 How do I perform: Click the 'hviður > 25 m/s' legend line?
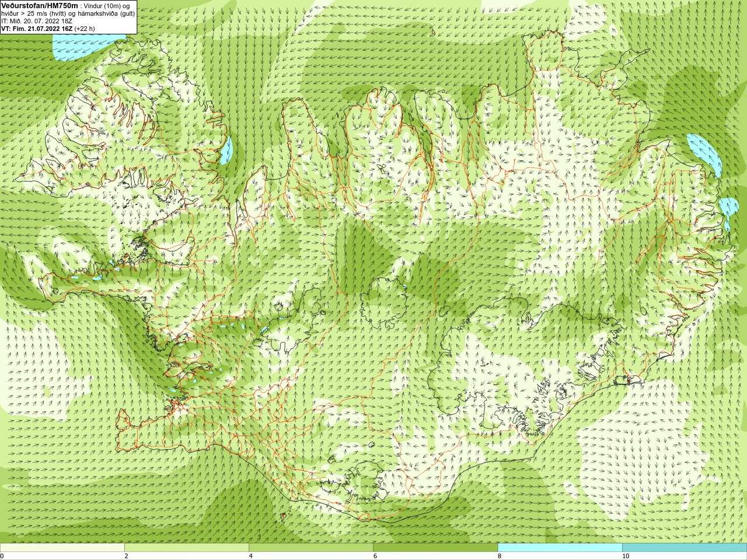pos(68,13)
